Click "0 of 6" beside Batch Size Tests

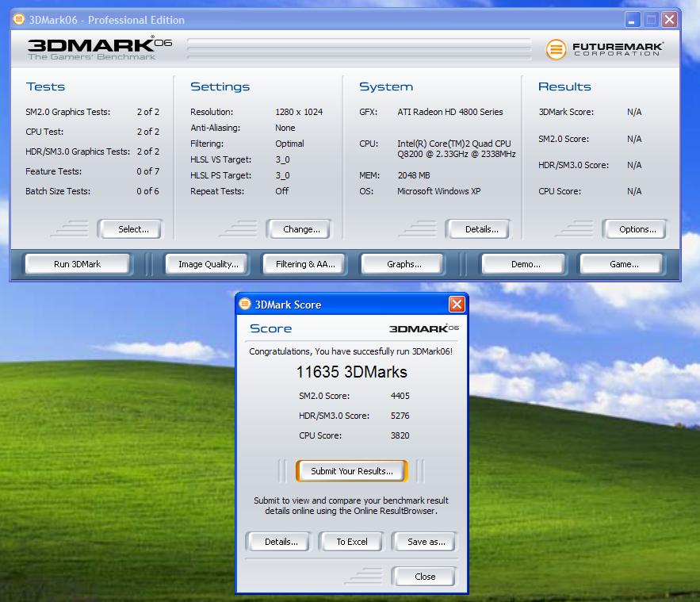point(147,191)
